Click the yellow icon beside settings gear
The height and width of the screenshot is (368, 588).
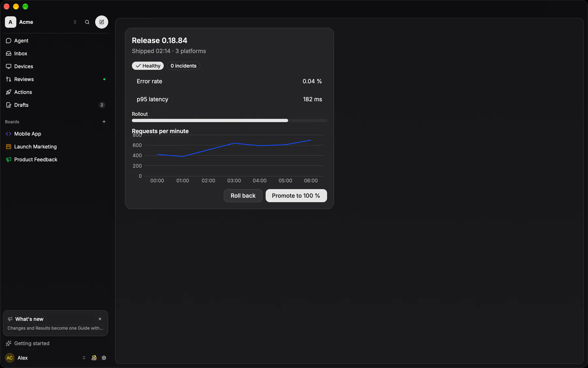pos(94,358)
